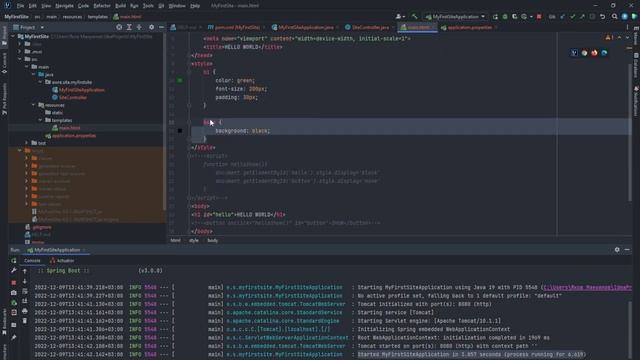Open the user account icon in toolbar
Viewport: 640px width, 360px height.
coord(400,17)
